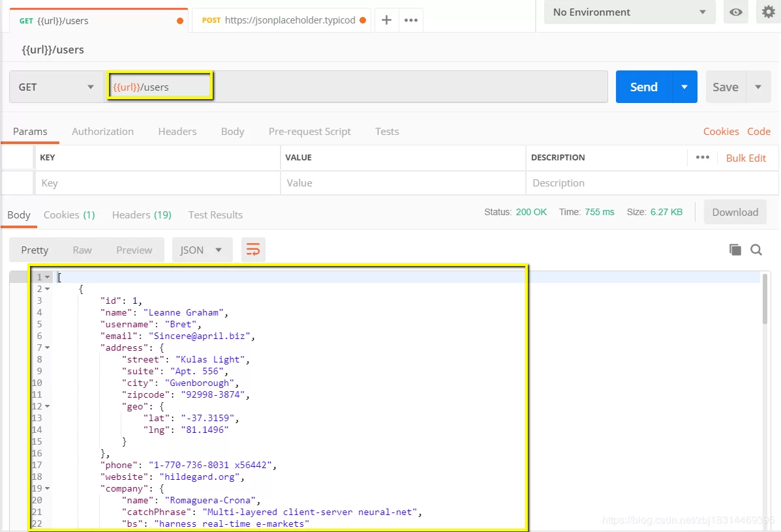Screen dimensions: 781x532
Task: Switch to GET {{url}}/users request tab
Action: tap(99, 21)
